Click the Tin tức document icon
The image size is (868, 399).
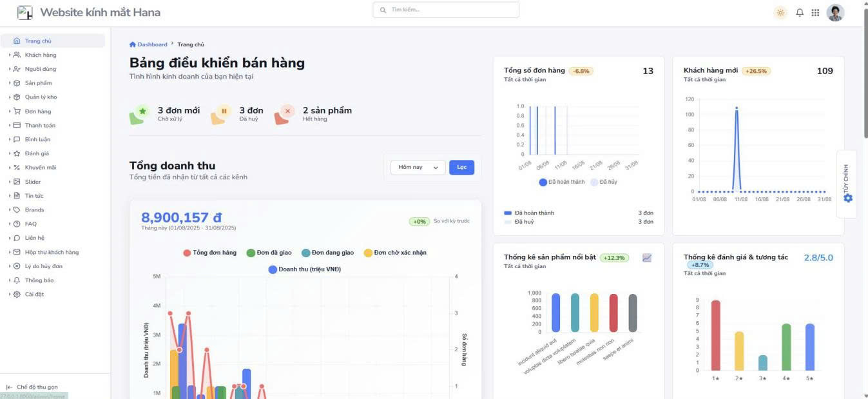click(x=17, y=196)
